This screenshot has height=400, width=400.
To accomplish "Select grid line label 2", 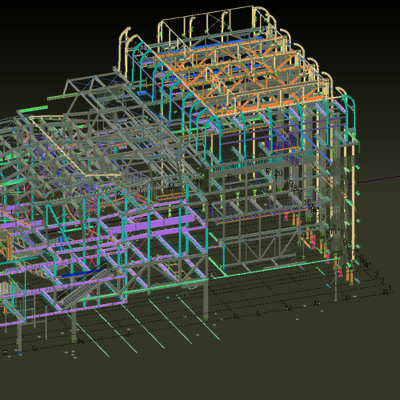I will click(383, 281).
